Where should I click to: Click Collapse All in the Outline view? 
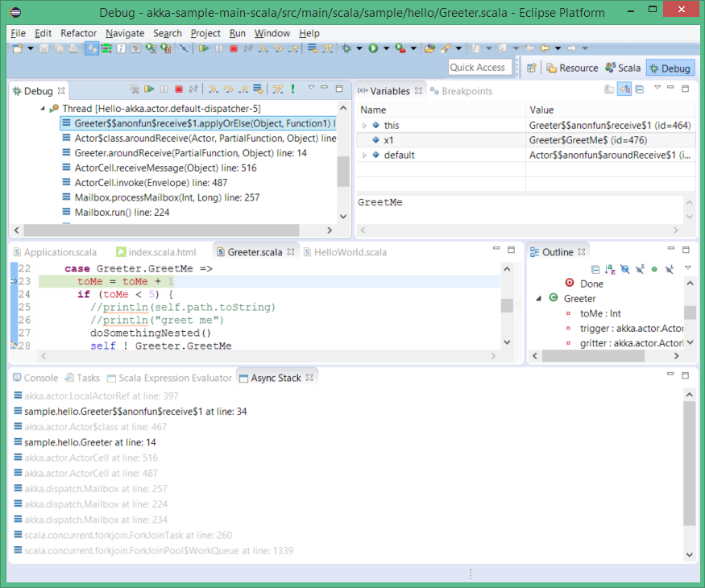tap(595, 269)
